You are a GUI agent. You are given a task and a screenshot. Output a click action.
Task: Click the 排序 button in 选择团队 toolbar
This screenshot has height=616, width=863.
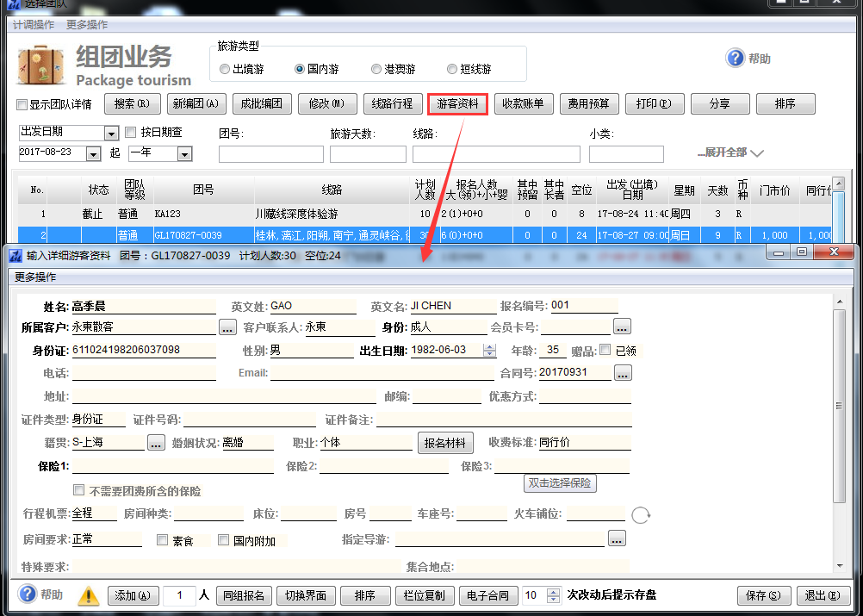pos(785,103)
